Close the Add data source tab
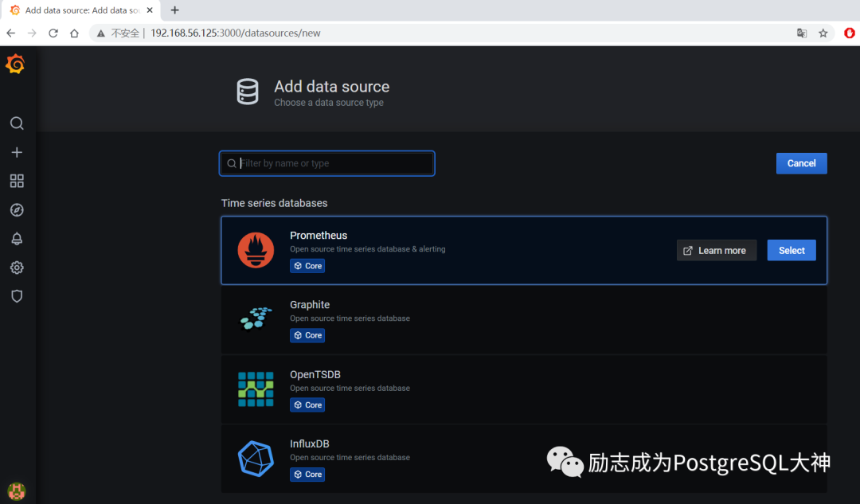 [150, 10]
